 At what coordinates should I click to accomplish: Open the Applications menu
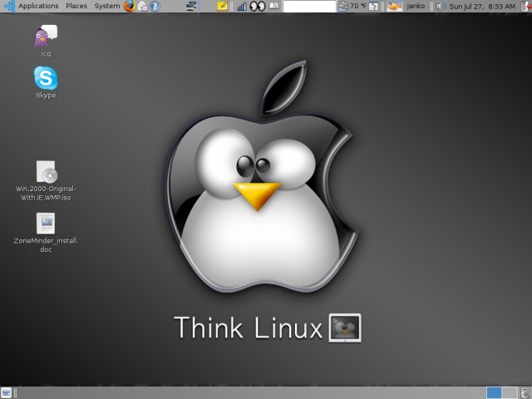pos(38,6)
